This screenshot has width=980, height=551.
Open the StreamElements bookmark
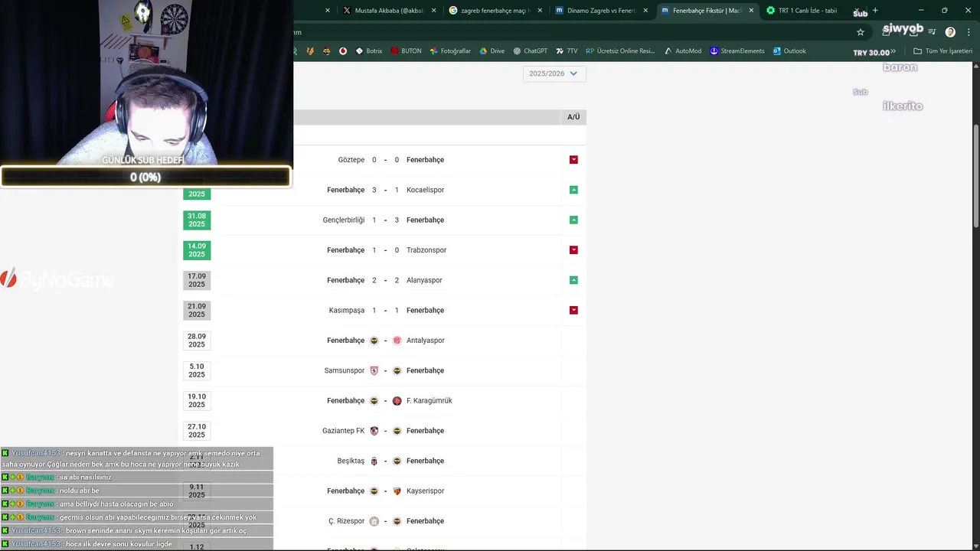point(737,51)
